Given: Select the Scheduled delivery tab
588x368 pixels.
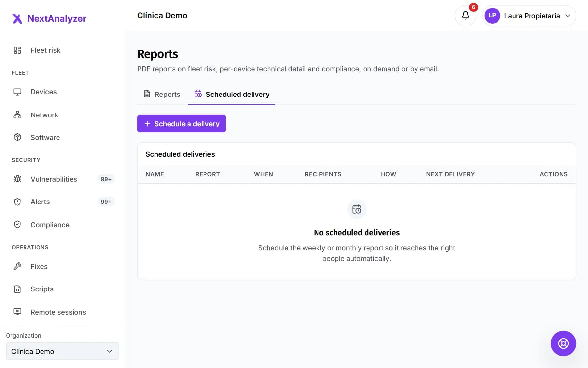Looking at the screenshot, I should pyautogui.click(x=232, y=94).
